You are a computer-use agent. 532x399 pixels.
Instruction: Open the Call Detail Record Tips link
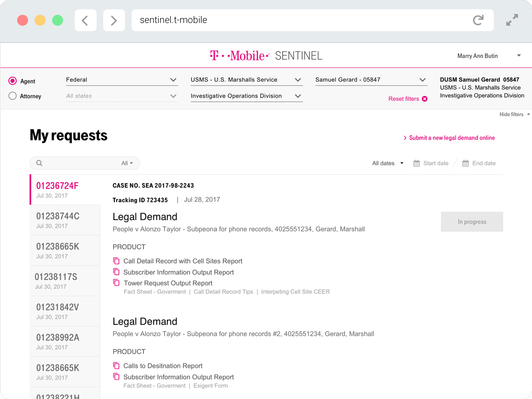click(224, 292)
